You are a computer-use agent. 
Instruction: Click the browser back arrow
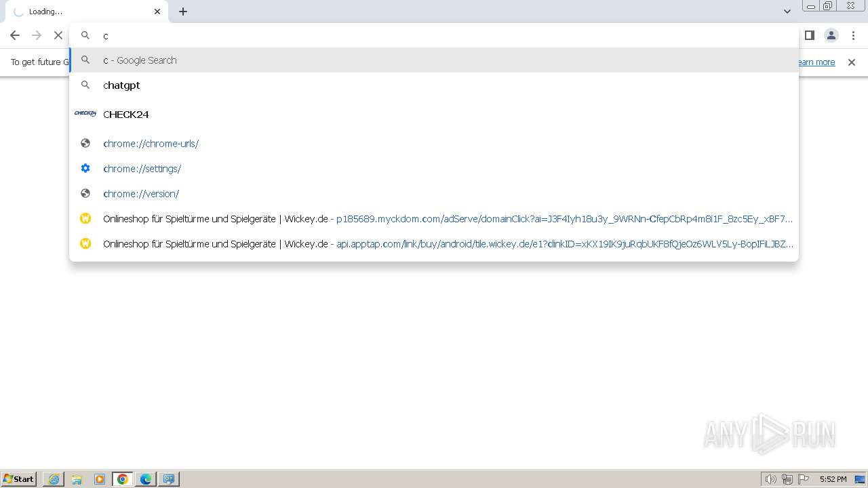(15, 35)
